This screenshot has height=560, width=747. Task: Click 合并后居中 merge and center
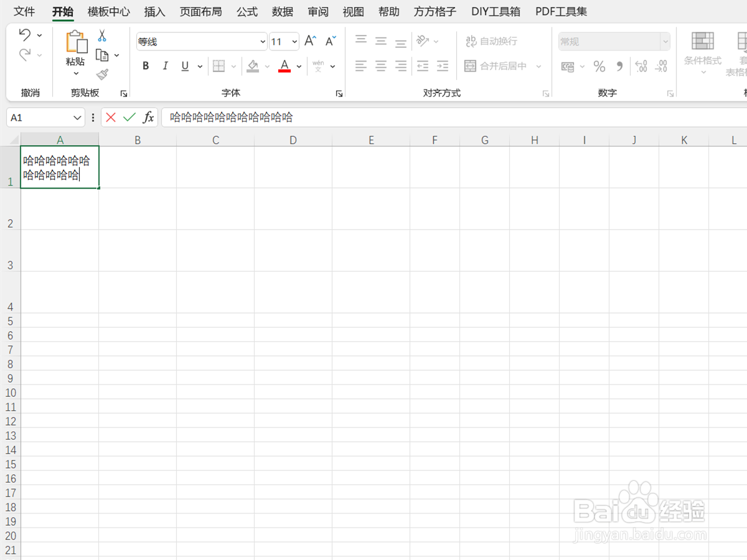point(496,66)
